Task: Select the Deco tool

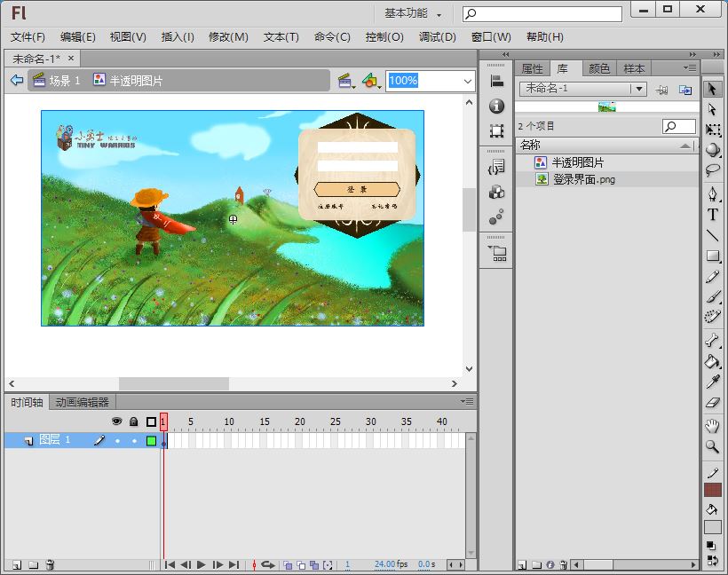Action: pyautogui.click(x=712, y=317)
